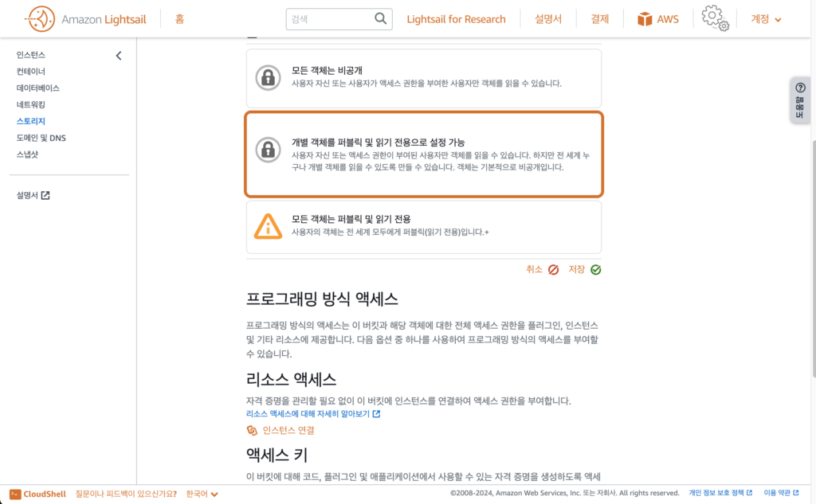Go to 데이터베이스 in the sidebar
This screenshot has height=504, width=816.
click(37, 88)
